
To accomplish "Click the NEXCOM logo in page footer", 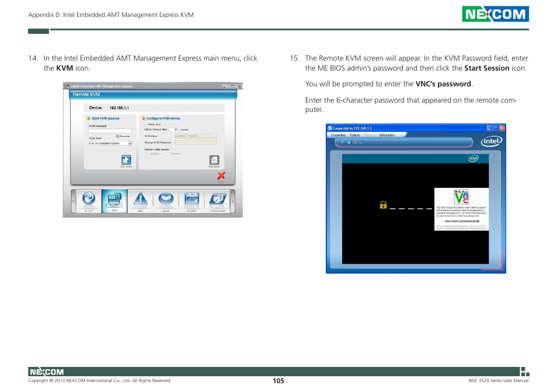I will (47, 372).
